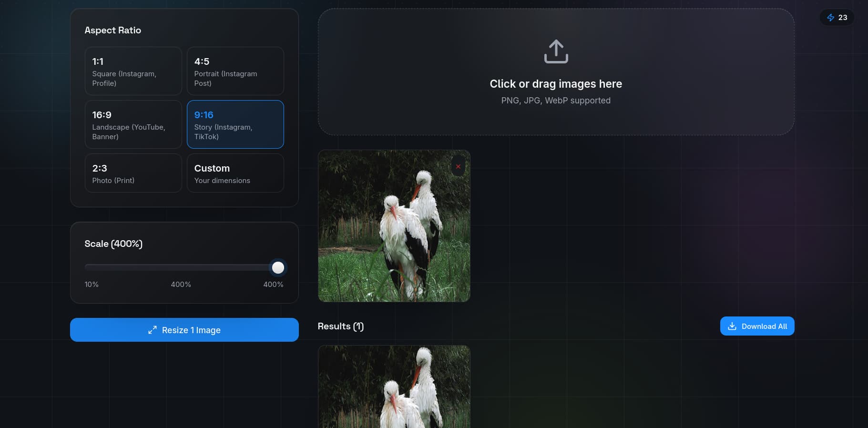Click the 'Scale (400%)' heading
This screenshot has height=428, width=868.
click(x=113, y=244)
